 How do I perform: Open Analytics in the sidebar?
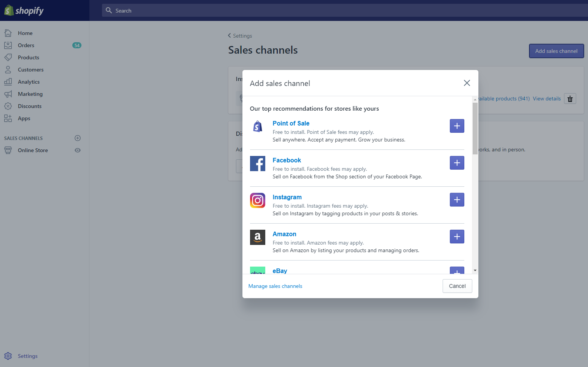[x=29, y=82]
